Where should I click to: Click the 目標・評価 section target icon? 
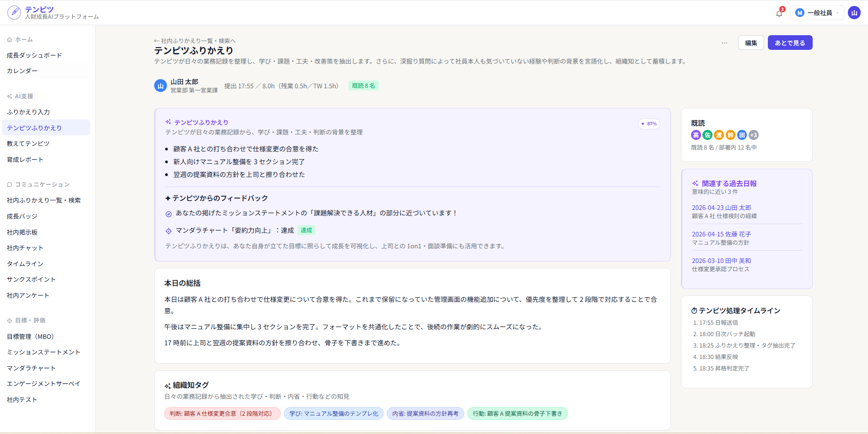pyautogui.click(x=10, y=321)
